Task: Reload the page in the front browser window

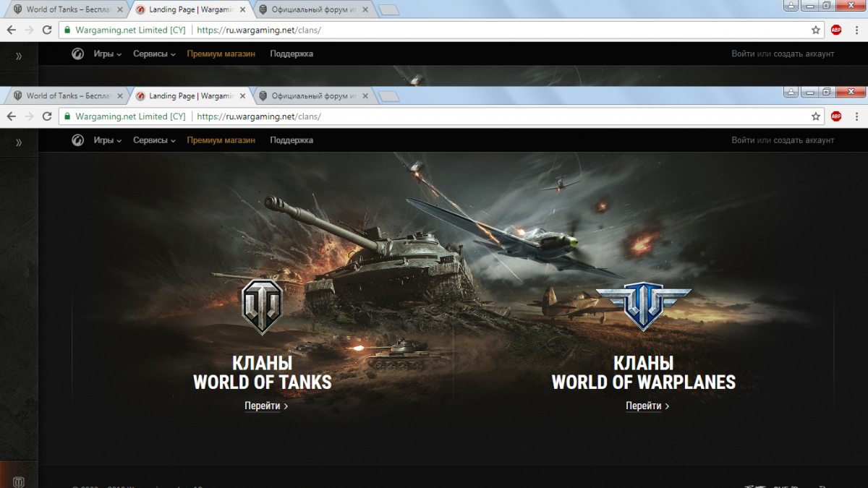Action: coord(47,116)
